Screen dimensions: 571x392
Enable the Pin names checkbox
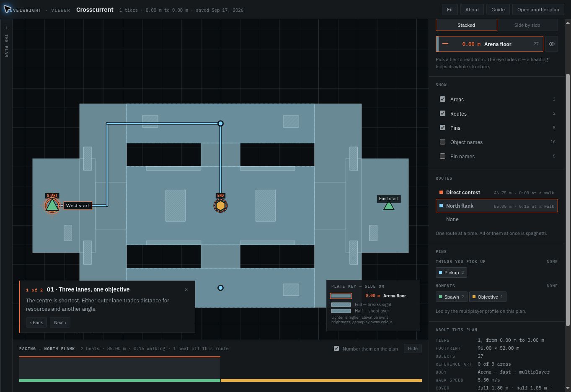[x=442, y=156]
